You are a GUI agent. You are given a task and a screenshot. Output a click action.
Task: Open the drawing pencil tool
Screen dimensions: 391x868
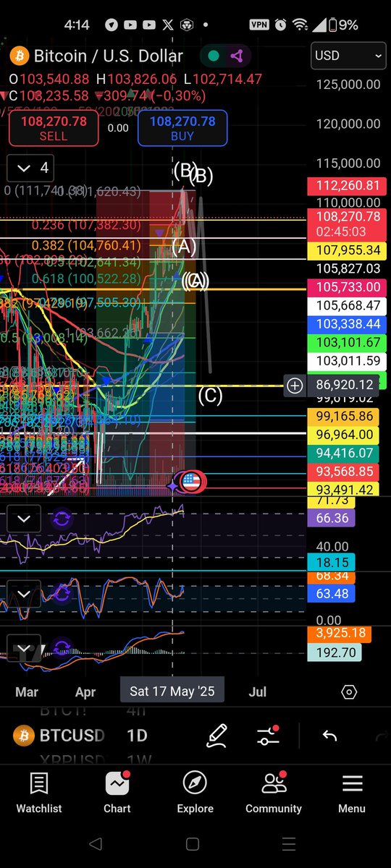pos(216,736)
